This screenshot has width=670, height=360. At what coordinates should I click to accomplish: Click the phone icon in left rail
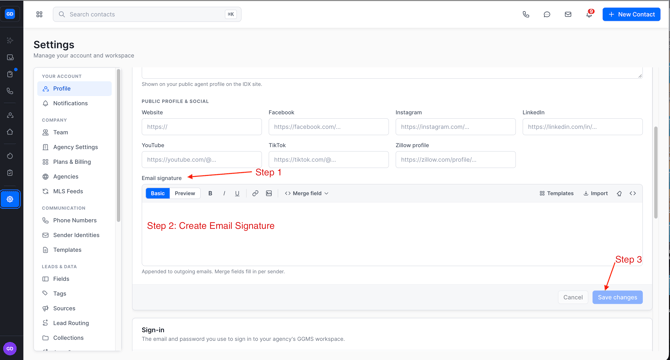tap(10, 91)
